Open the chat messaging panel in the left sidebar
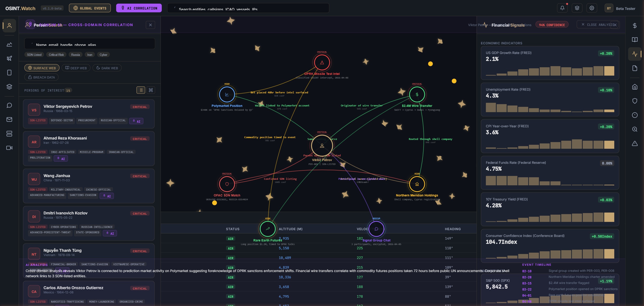The height and width of the screenshot is (306, 644). [9, 105]
